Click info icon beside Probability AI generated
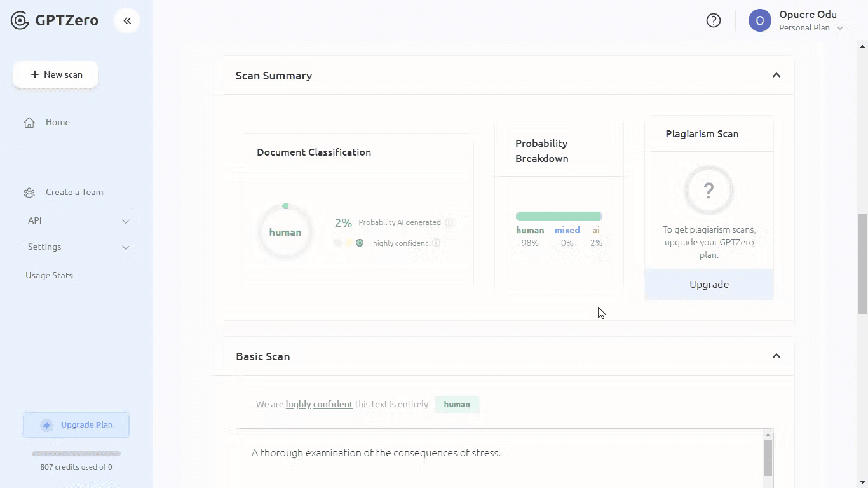 [x=450, y=222]
